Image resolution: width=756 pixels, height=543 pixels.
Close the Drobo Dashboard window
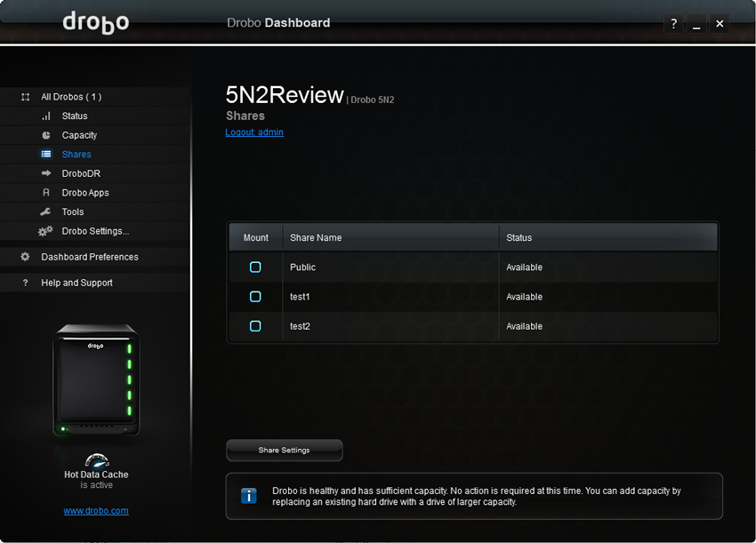(720, 23)
